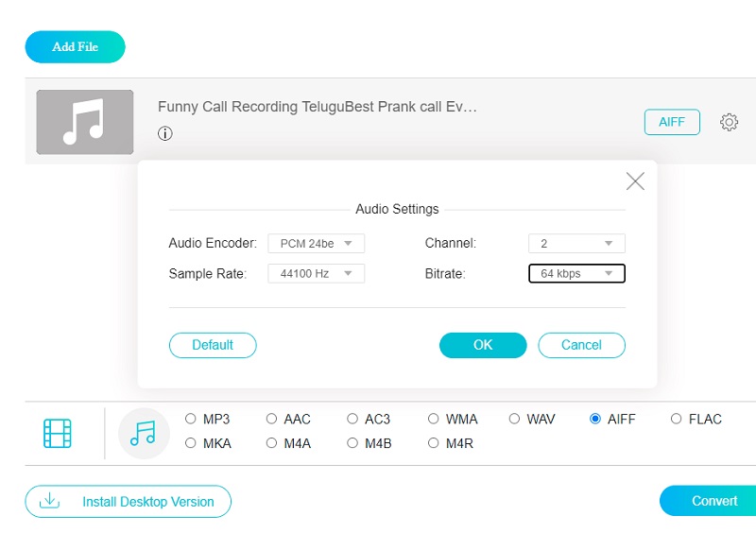
Task: Confirm settings by clicking OK
Action: point(482,345)
